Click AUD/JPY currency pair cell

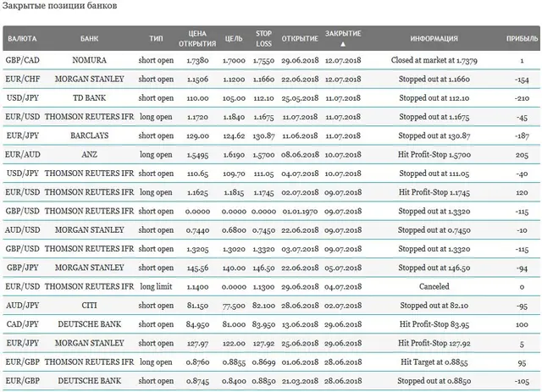coord(23,306)
